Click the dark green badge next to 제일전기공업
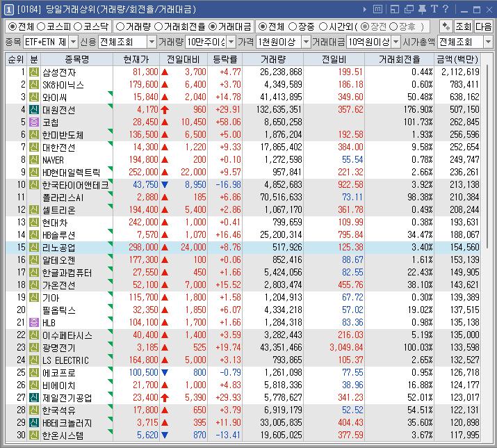 tap(34, 397)
